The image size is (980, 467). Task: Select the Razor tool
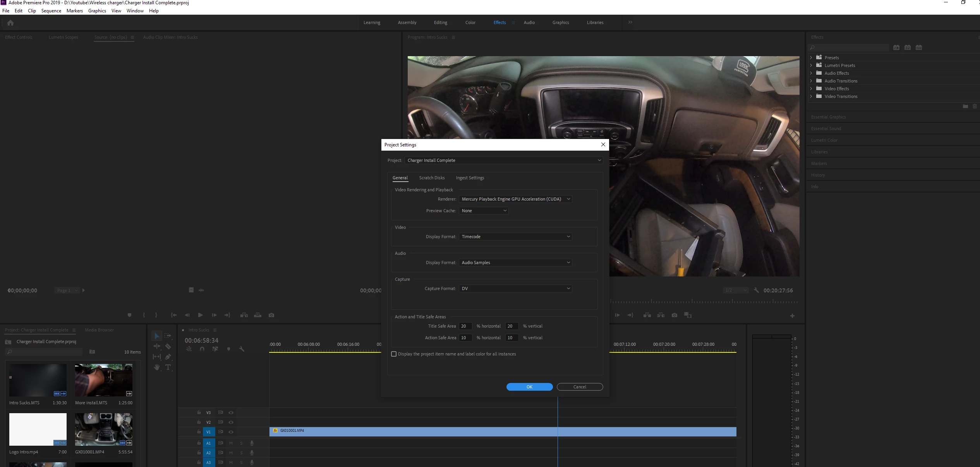click(168, 346)
